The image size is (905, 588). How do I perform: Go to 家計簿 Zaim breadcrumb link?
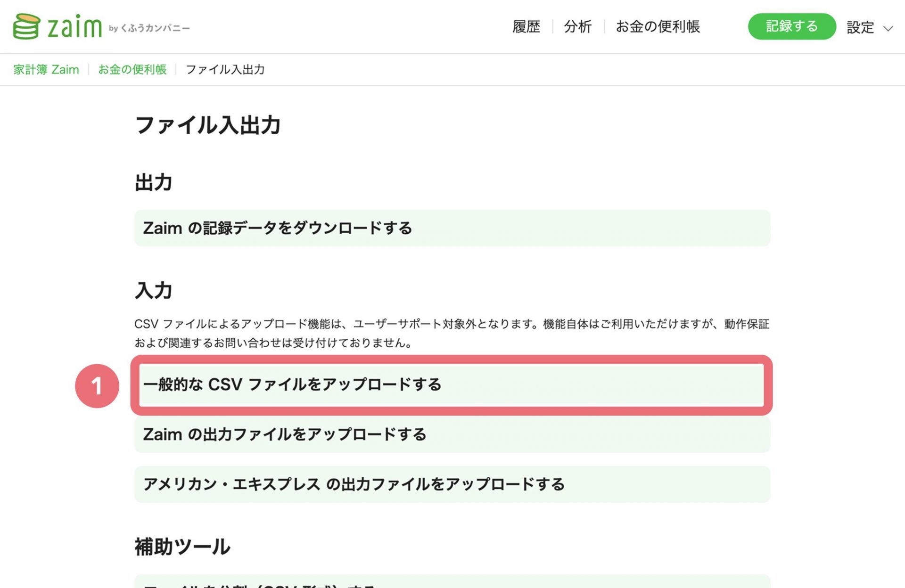pos(46,70)
